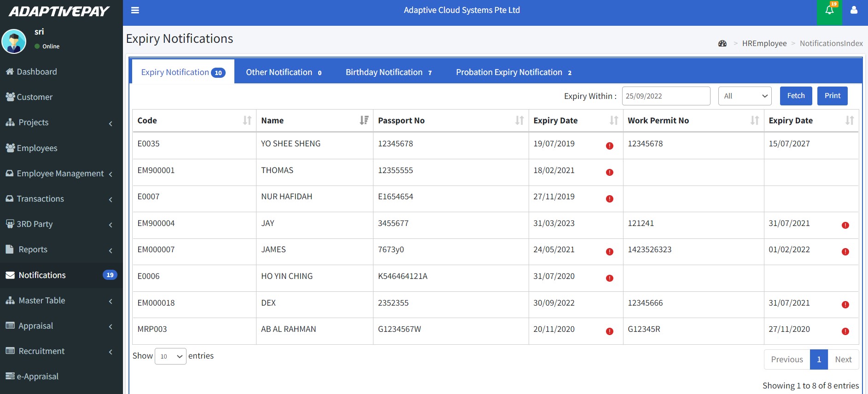Click the passport alert icon for JAMES
This screenshot has width=868, height=394.
(x=610, y=252)
